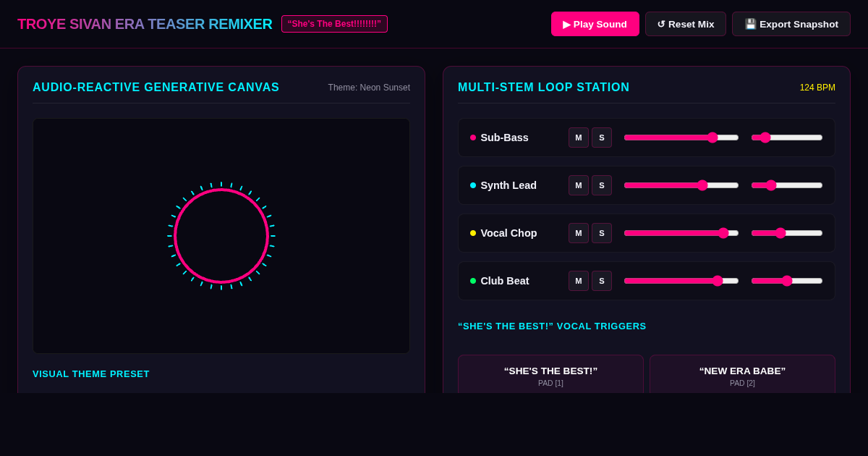Click the Visual Theme Preset heading
Viewport: 868px width, 456px height.
(x=91, y=374)
